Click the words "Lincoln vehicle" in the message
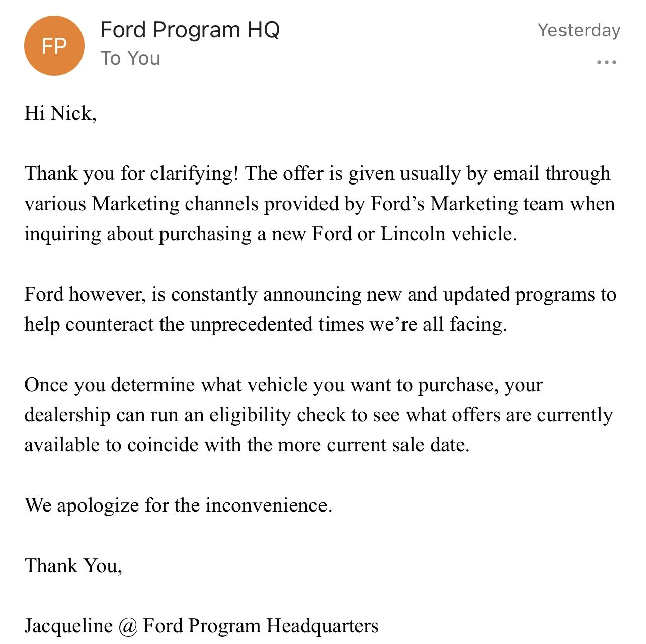 tap(448, 234)
